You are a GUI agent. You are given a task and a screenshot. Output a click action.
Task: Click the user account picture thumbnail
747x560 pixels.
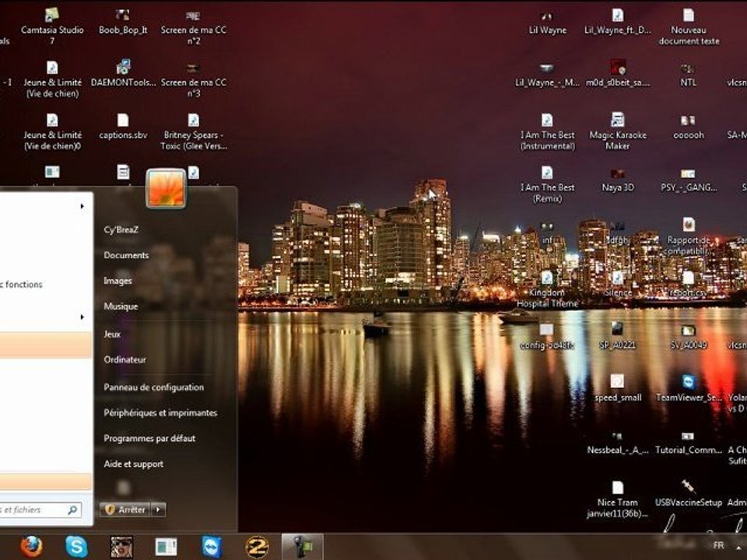coord(166,189)
